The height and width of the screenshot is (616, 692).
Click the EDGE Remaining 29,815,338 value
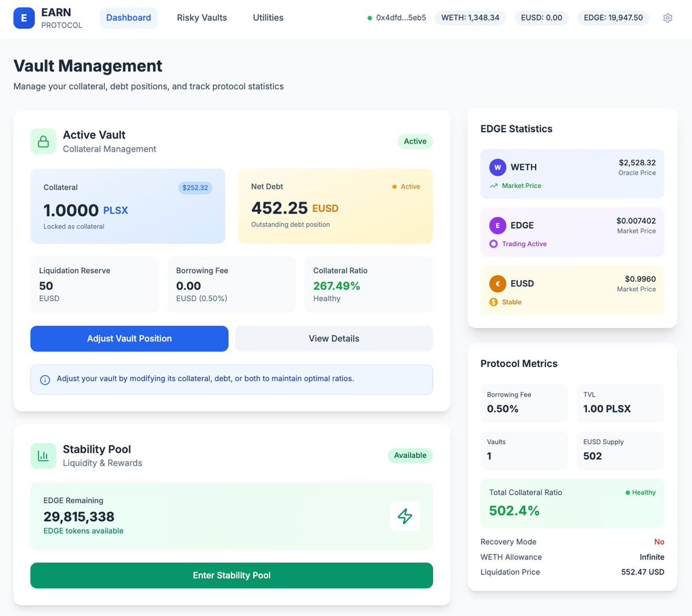click(x=79, y=517)
